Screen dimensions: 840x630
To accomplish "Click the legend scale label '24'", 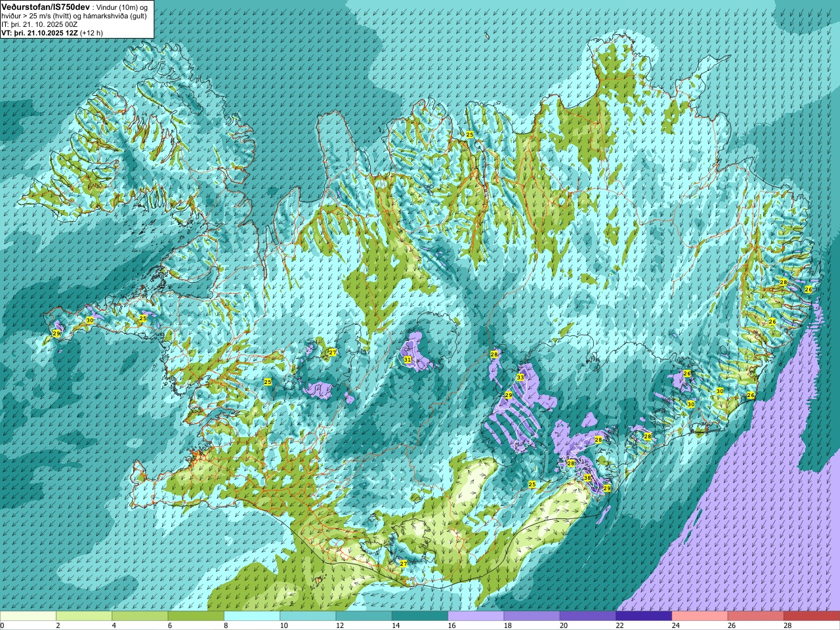I will tap(675, 625).
